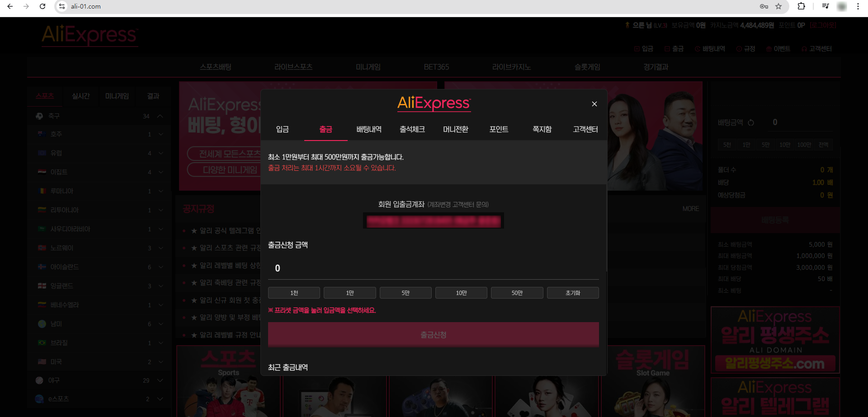Log out via the 로그아웃 link
The width and height of the screenshot is (868, 417).
click(823, 25)
